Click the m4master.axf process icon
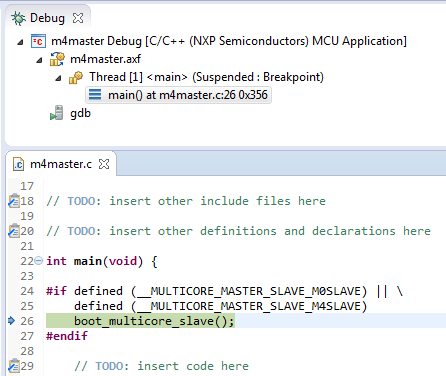 [x=57, y=59]
